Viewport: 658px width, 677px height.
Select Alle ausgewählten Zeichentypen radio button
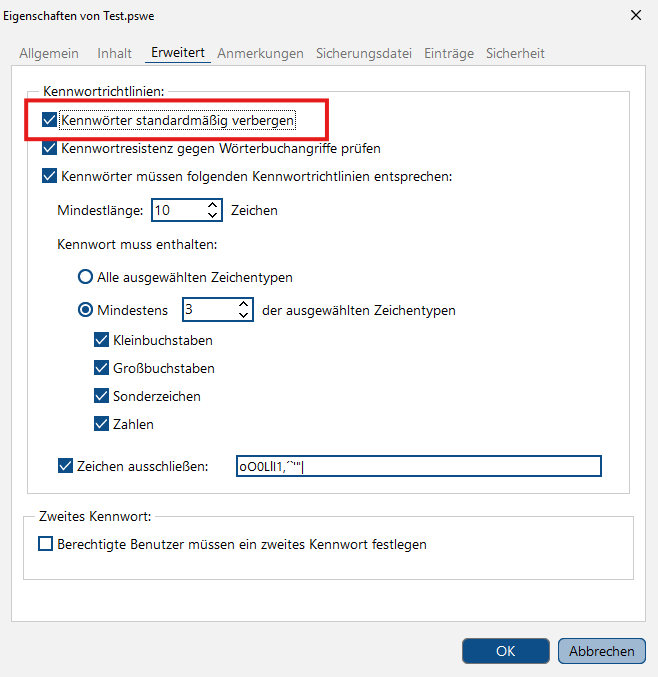[85, 277]
